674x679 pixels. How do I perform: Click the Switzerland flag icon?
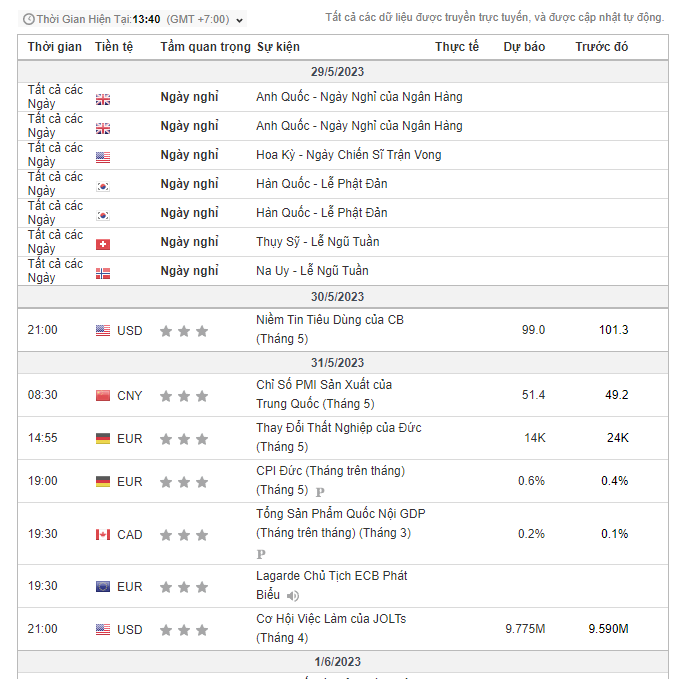point(103,245)
